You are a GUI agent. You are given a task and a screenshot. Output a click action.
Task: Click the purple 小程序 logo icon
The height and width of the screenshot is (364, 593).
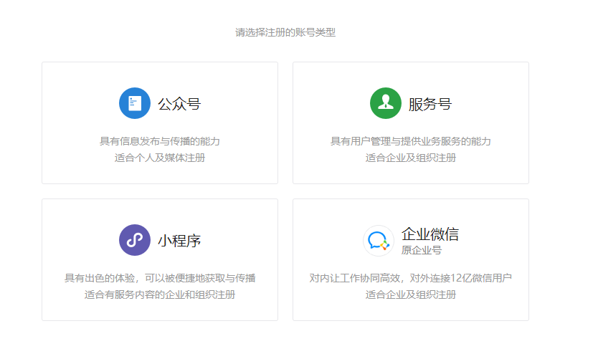pyautogui.click(x=135, y=240)
